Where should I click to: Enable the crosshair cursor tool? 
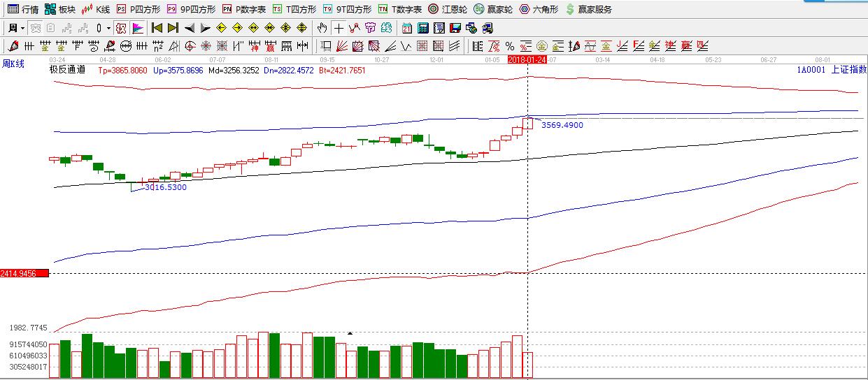coord(339,28)
